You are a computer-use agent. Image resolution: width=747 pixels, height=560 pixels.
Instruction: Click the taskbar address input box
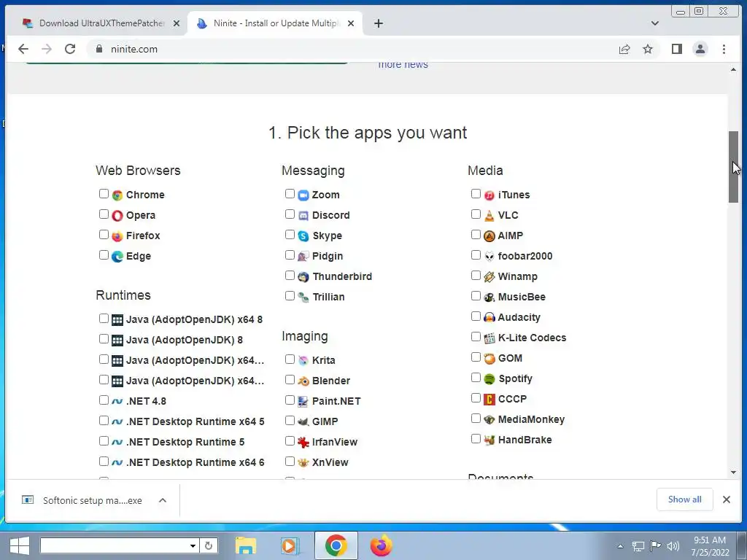pyautogui.click(x=113, y=545)
